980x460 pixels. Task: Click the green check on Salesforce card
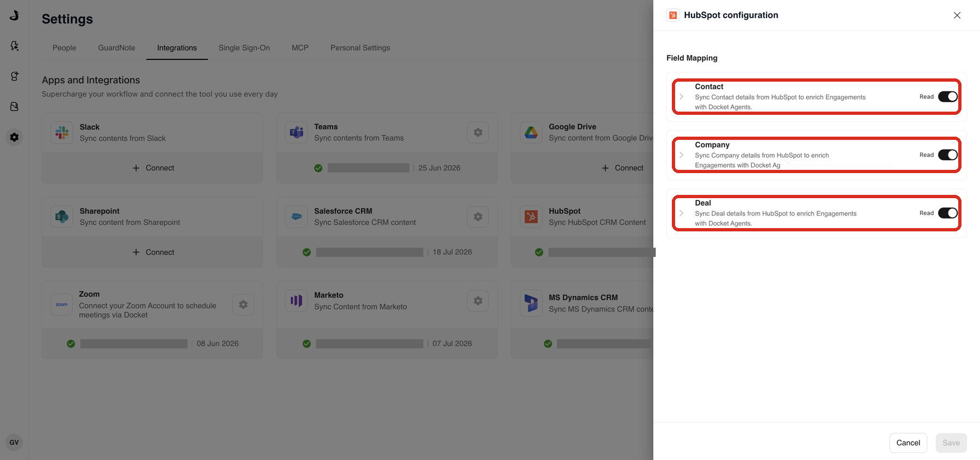(307, 252)
